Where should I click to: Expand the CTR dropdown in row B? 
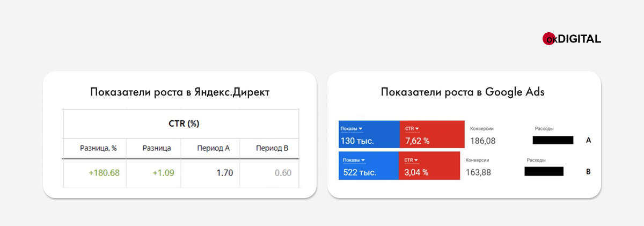click(x=412, y=160)
